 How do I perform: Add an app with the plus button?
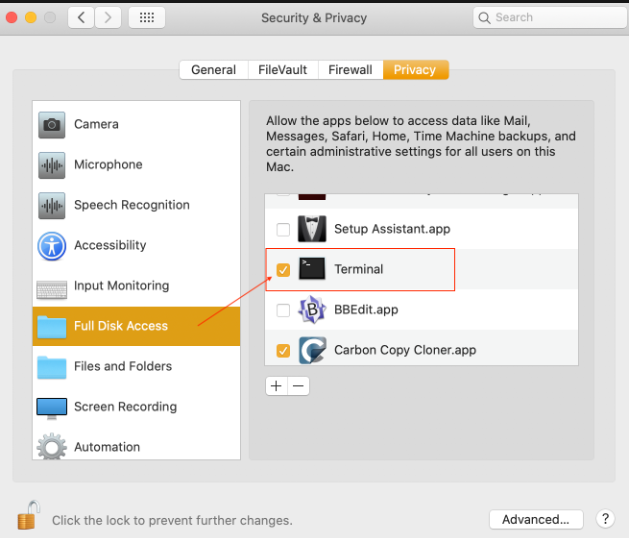[276, 386]
